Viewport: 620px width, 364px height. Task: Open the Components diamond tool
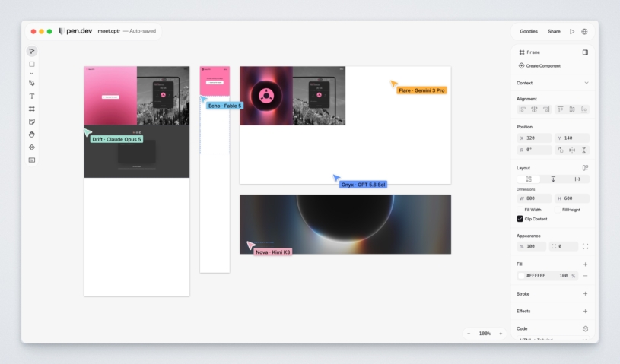(x=32, y=147)
